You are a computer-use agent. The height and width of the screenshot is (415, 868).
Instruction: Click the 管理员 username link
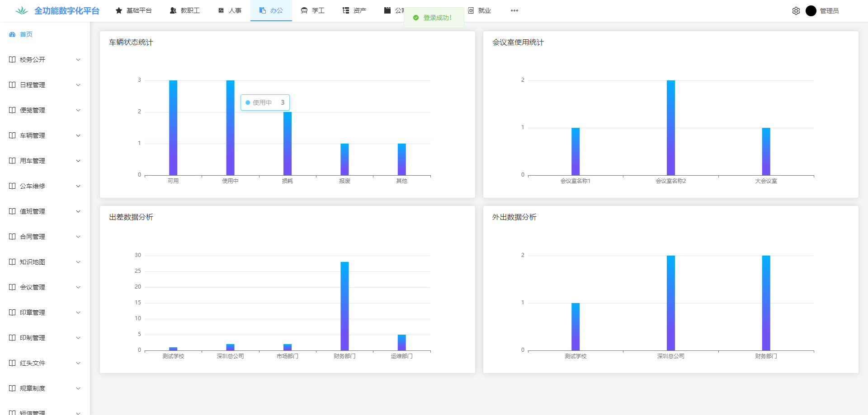[829, 11]
